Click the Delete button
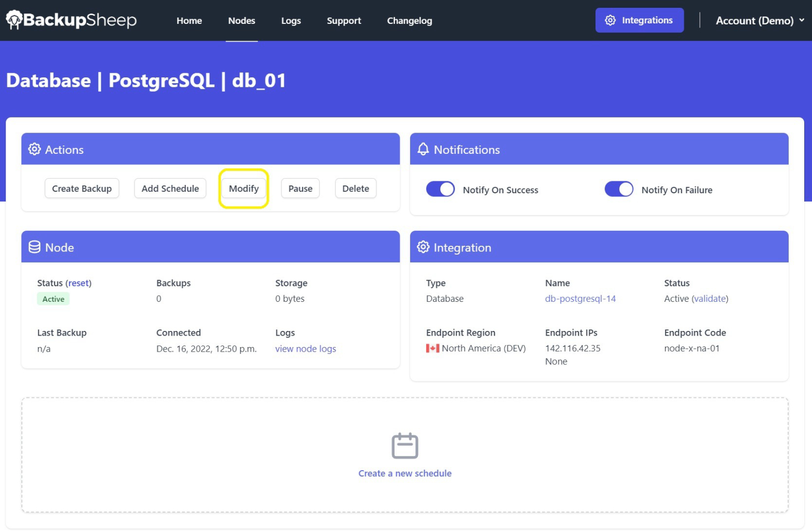Viewport: 812px width, 532px height. pos(356,189)
